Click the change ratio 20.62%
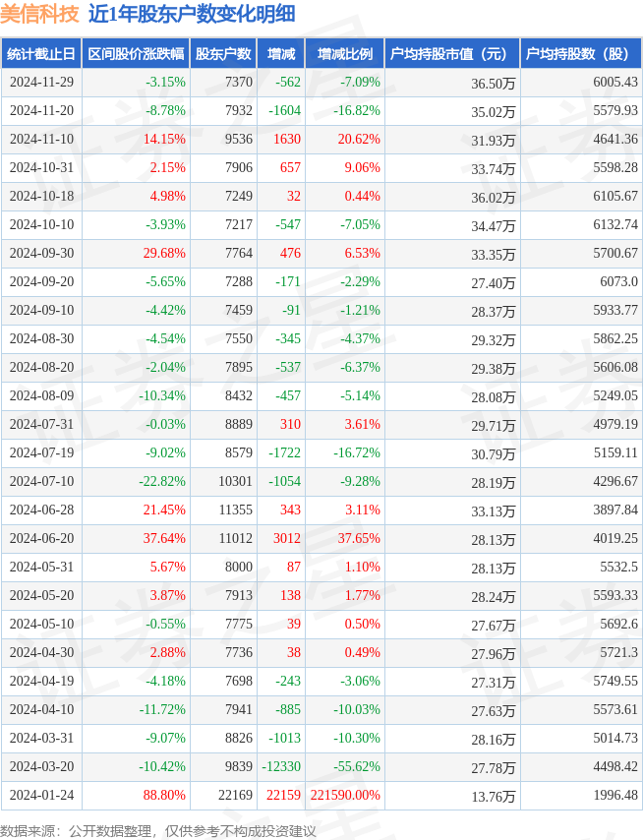Screen dimensions: 643x840 click(359, 139)
